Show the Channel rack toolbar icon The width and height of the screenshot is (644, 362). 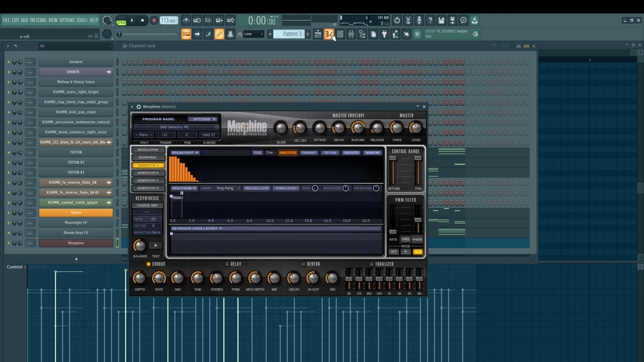[x=340, y=34]
